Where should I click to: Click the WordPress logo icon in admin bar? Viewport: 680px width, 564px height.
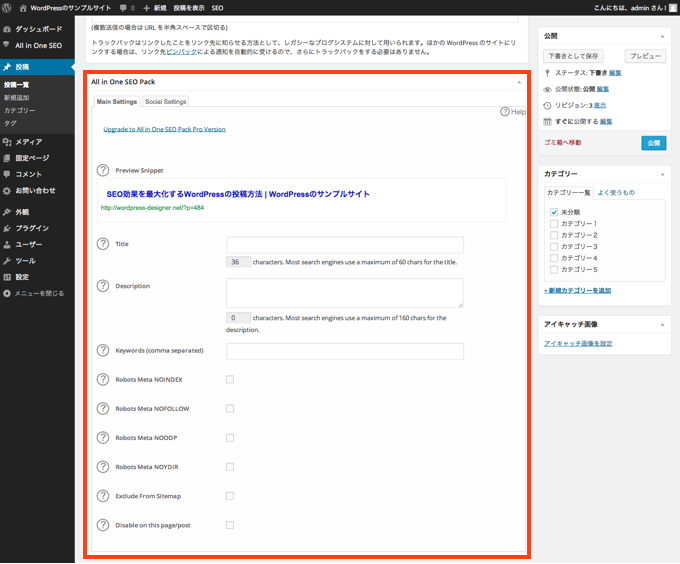[7, 8]
